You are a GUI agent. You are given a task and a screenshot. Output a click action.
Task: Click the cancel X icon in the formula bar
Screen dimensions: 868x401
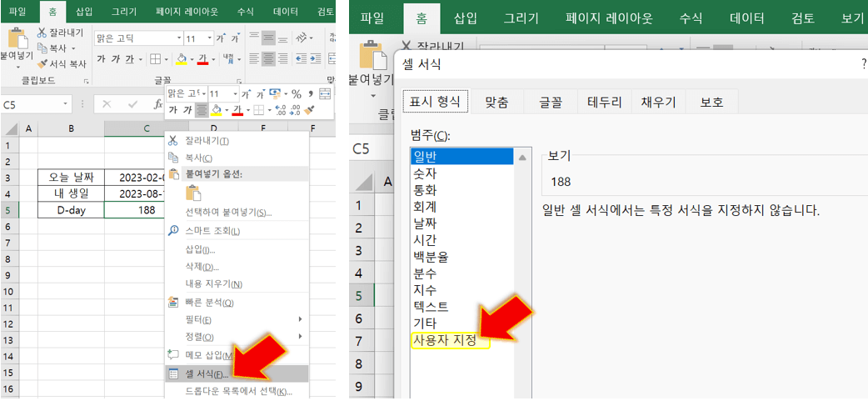tap(107, 103)
